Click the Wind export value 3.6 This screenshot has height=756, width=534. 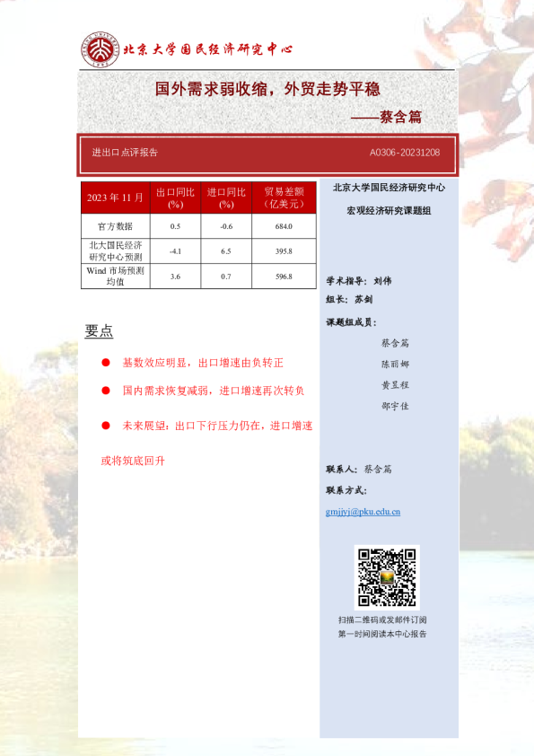coord(175,277)
